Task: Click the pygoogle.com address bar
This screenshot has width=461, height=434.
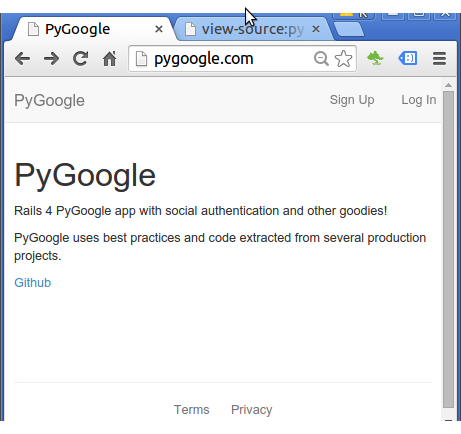Action: click(x=230, y=59)
